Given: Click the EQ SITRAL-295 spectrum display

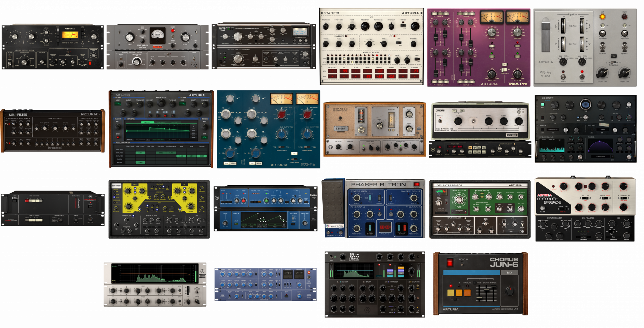Looking at the screenshot, I should coord(155,273).
